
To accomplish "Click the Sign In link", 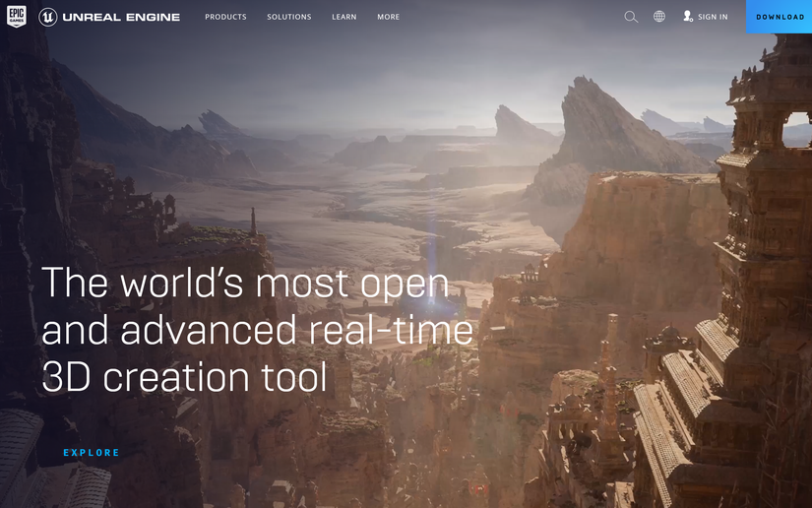I will pyautogui.click(x=713, y=17).
